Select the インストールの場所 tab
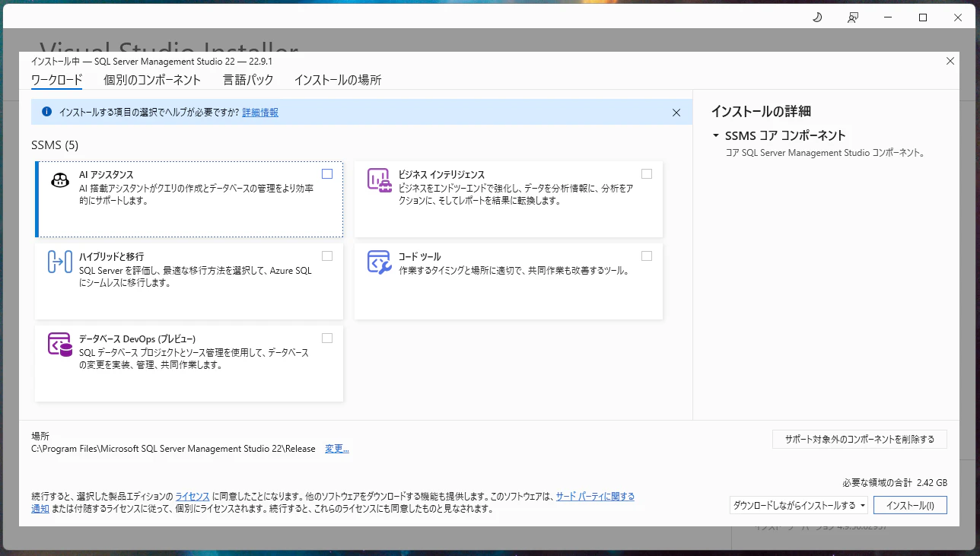The image size is (980, 556). coord(338,80)
